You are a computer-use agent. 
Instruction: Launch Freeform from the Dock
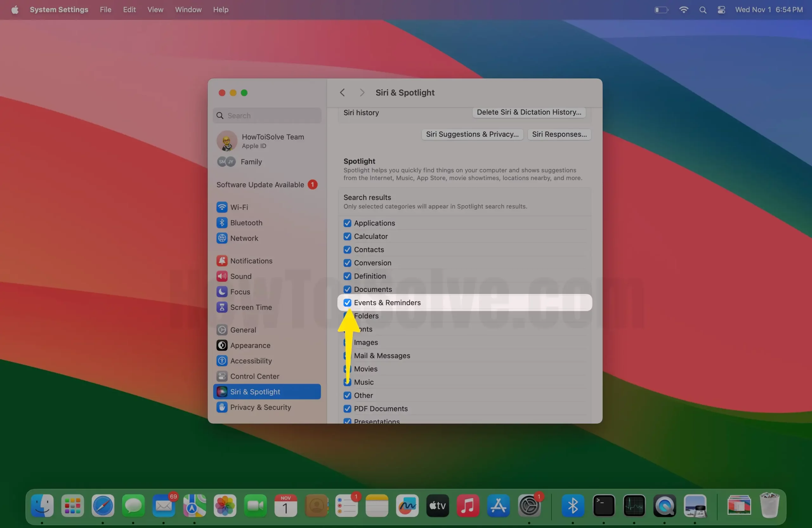point(407,505)
